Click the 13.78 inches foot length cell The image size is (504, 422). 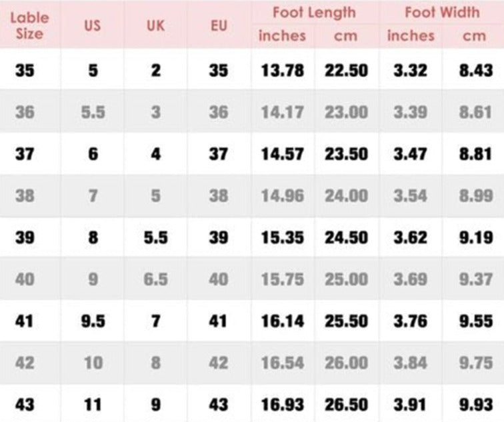point(283,71)
